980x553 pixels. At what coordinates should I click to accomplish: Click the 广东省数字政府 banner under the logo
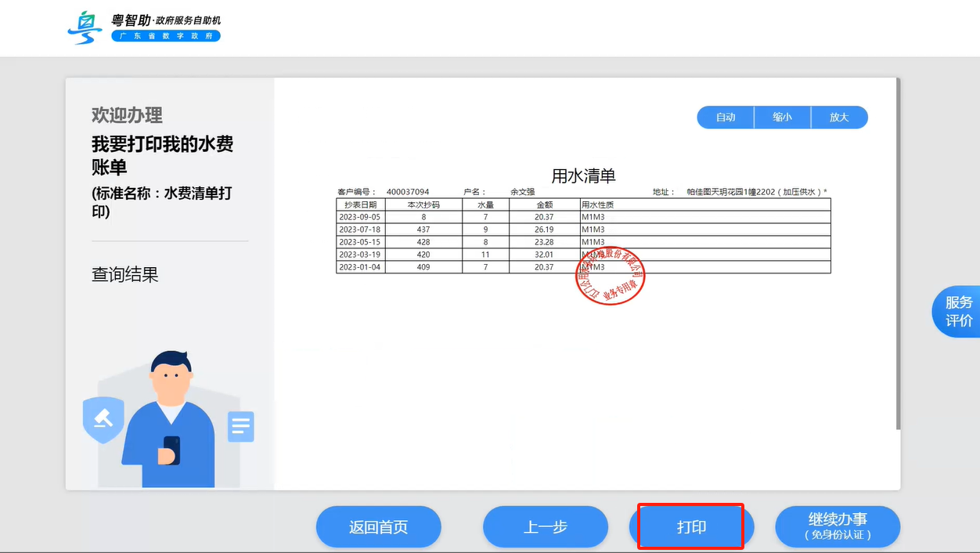165,36
